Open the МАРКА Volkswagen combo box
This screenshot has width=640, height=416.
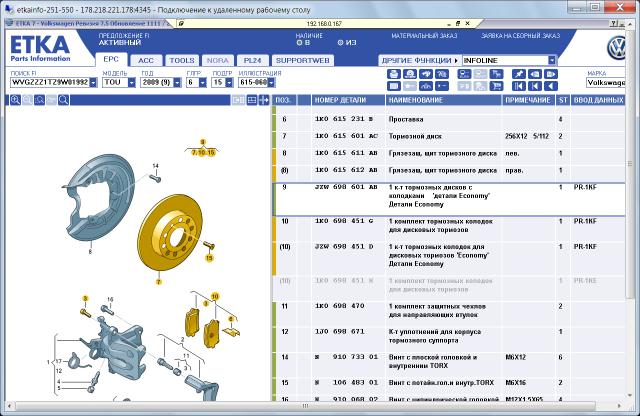click(x=606, y=82)
